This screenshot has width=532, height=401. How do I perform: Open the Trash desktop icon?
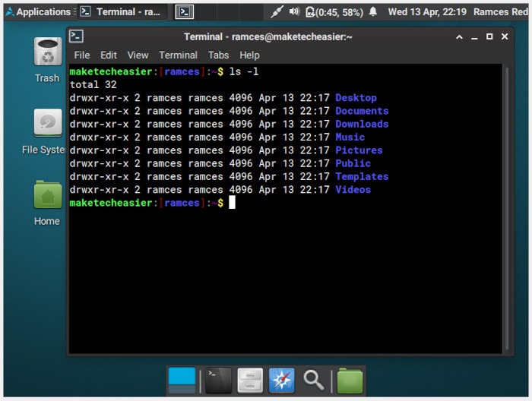[x=47, y=52]
